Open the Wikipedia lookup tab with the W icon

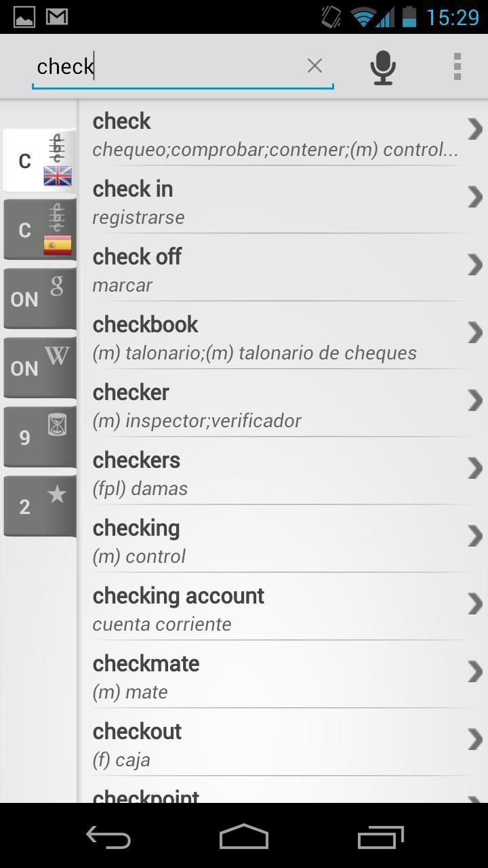coord(39,367)
